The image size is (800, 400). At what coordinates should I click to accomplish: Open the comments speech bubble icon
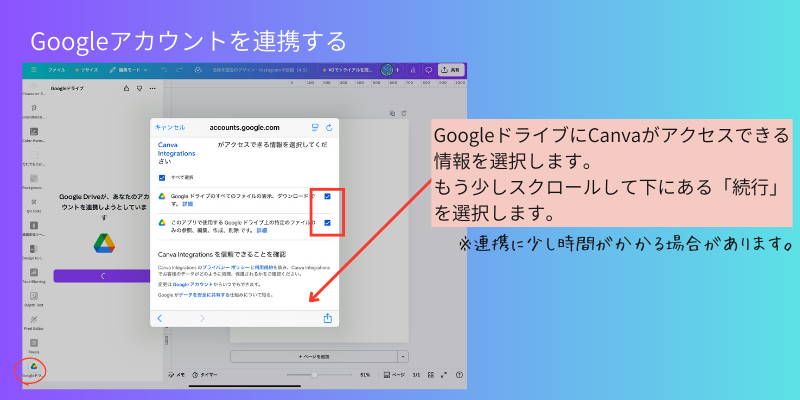pyautogui.click(x=429, y=70)
